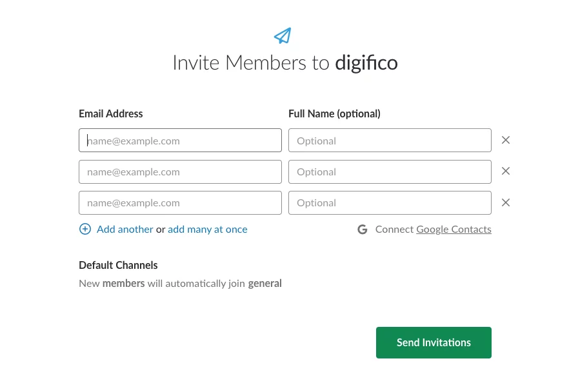Click the circled plus icon
569x392 pixels.
pos(85,229)
